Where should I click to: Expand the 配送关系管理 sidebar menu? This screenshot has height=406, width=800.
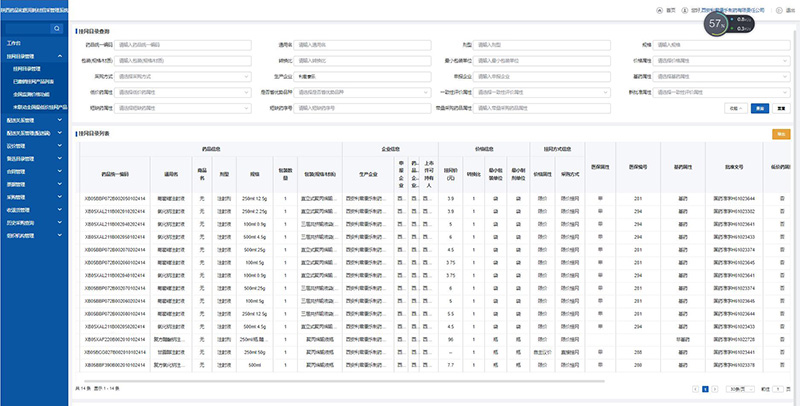(59, 119)
